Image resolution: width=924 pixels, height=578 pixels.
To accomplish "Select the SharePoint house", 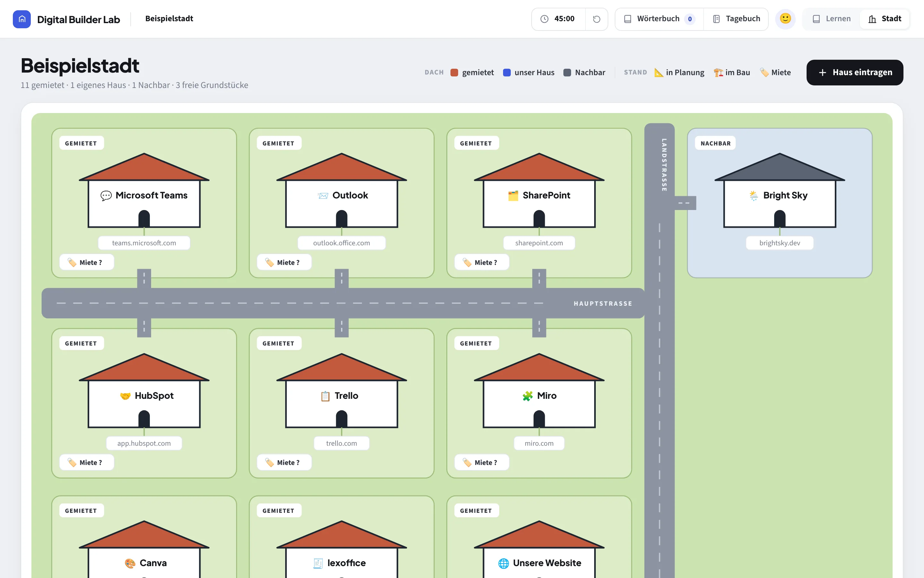I will (539, 190).
